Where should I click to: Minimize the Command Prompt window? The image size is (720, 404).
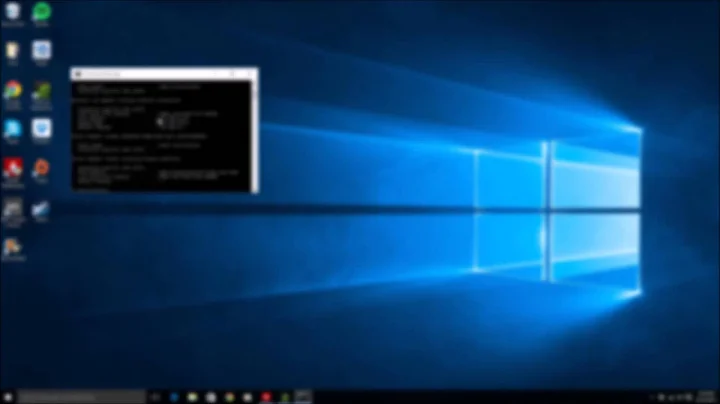pos(214,74)
